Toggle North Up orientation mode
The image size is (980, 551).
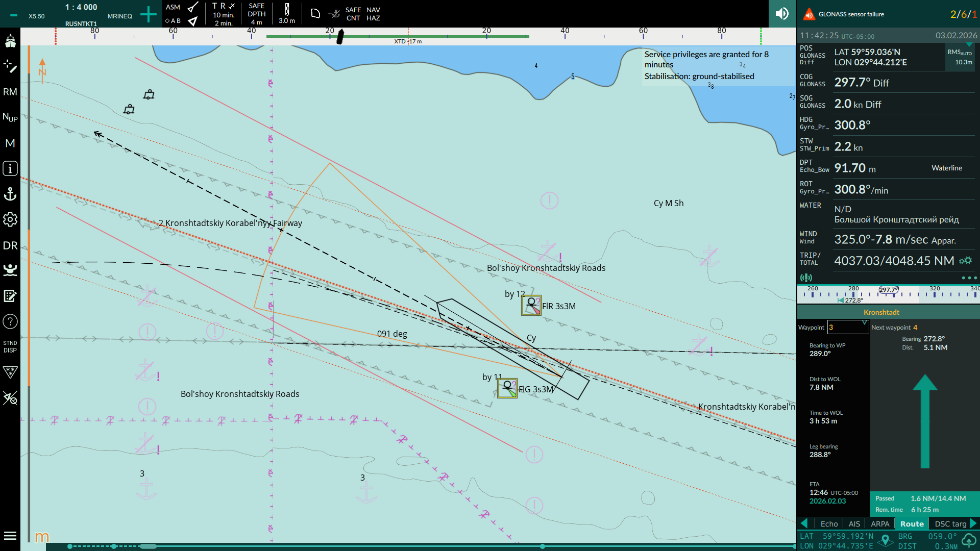[x=10, y=117]
